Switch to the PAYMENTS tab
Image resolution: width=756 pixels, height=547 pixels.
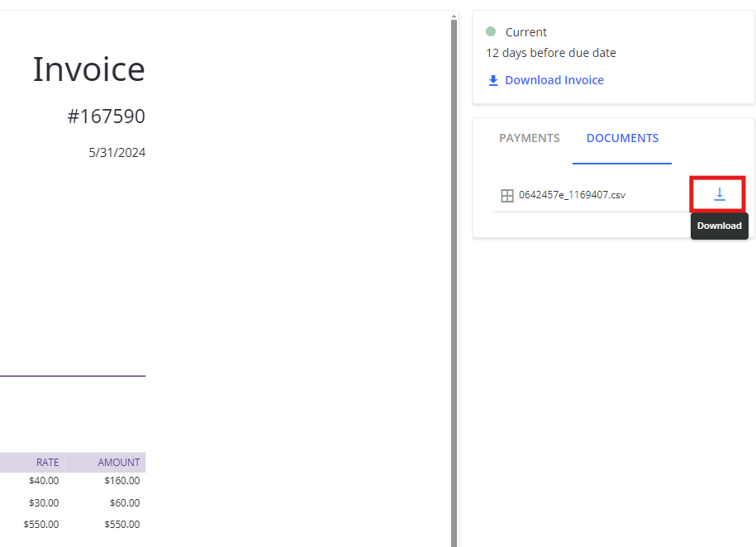(529, 138)
